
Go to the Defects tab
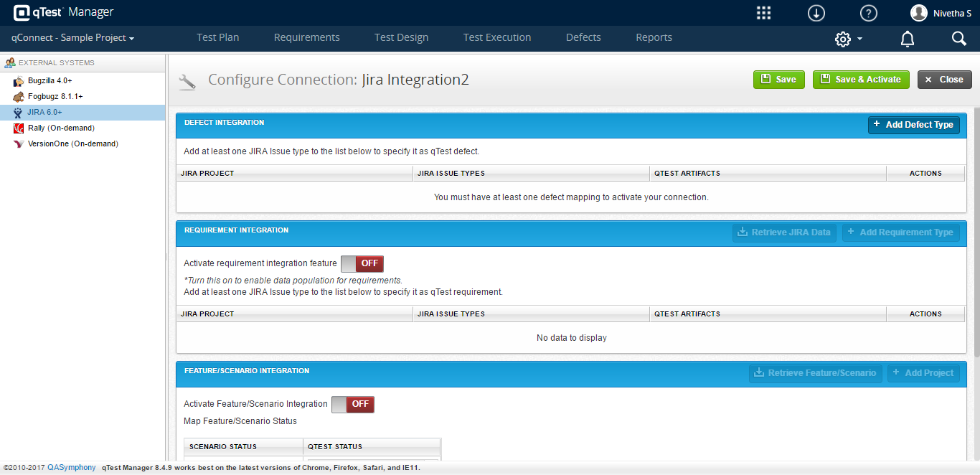tap(583, 37)
